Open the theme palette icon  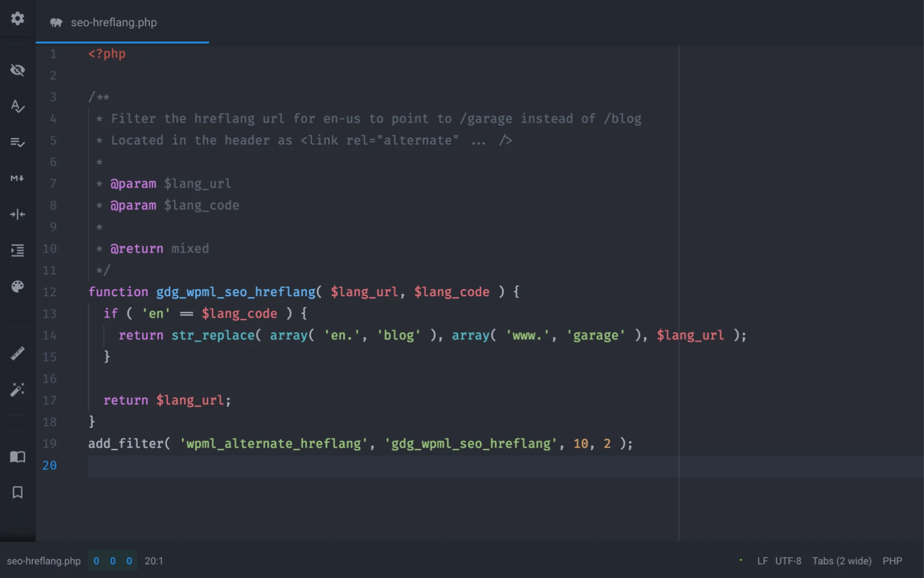(17, 286)
